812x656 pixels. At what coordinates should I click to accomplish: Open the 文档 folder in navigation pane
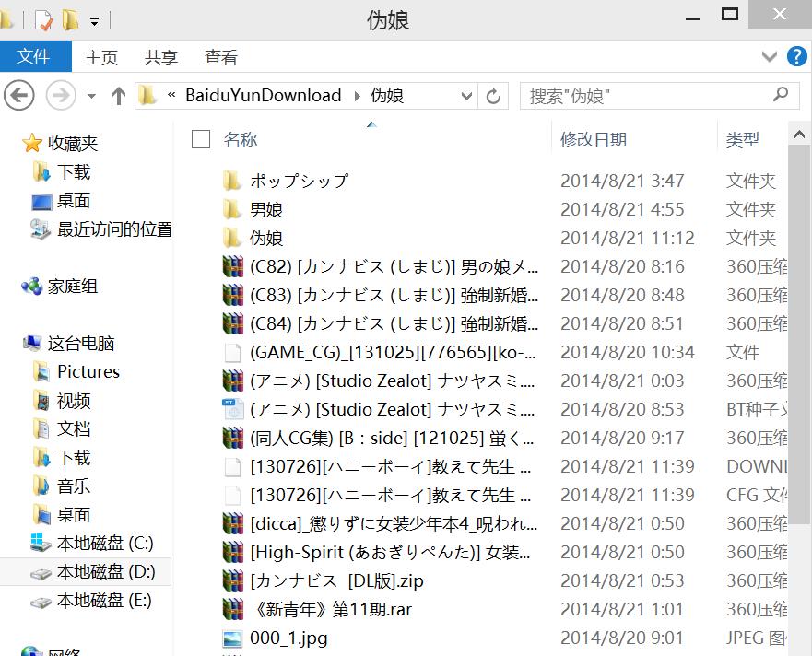point(74,428)
